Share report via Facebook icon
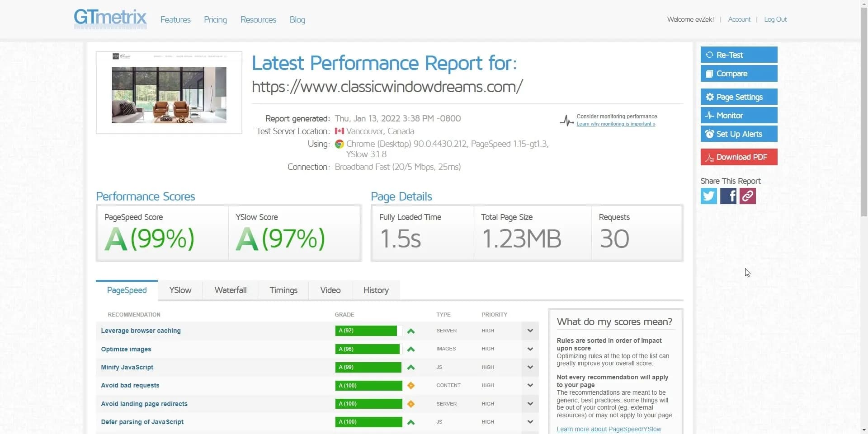Viewport: 868px width, 434px height. (728, 196)
